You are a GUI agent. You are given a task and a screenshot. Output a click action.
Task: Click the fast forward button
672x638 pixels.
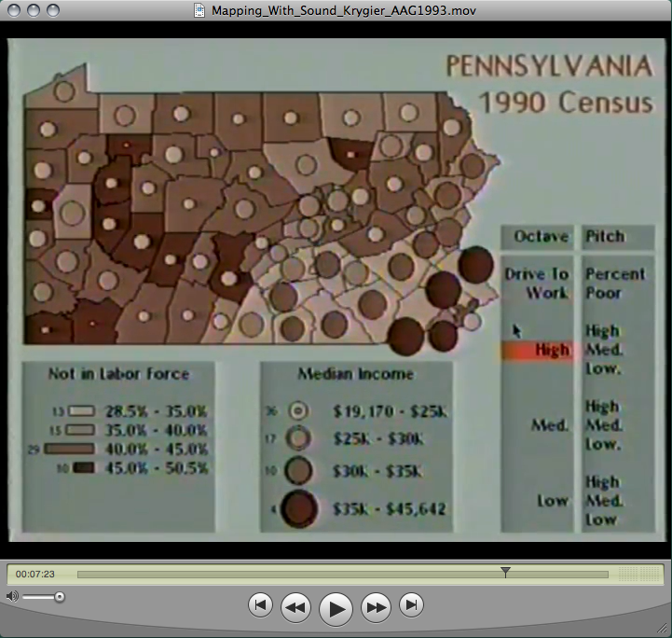376,607
